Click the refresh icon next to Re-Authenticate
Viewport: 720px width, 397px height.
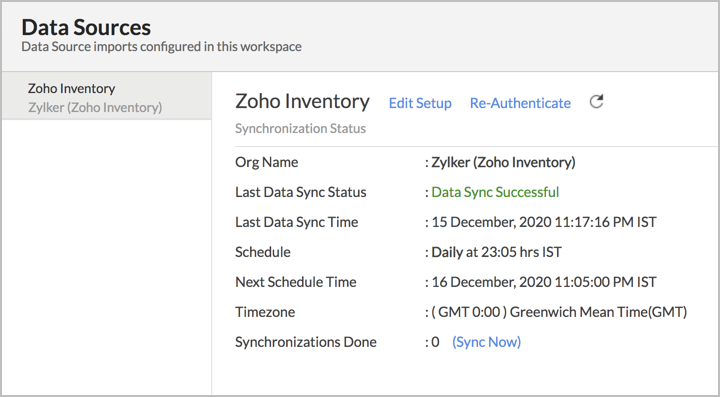click(x=596, y=102)
